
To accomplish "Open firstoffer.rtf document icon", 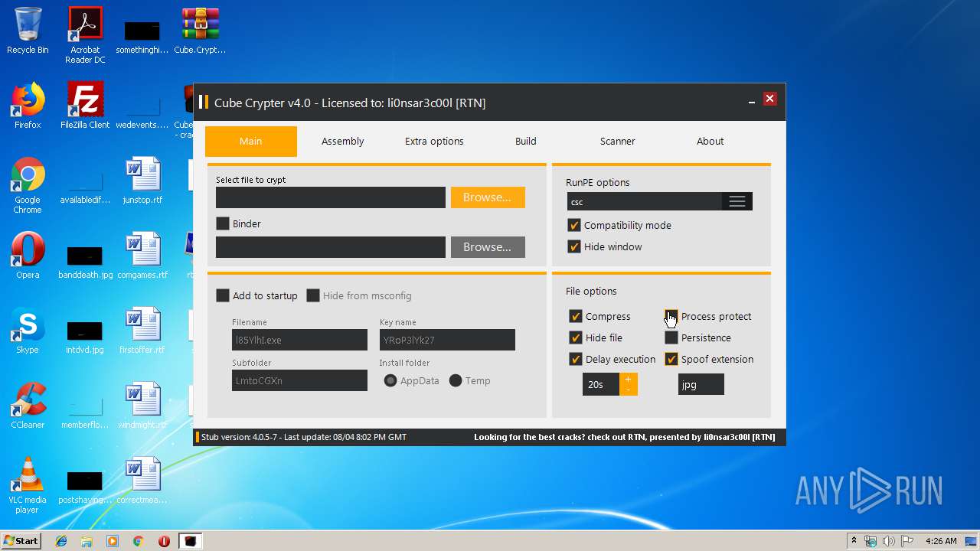I will click(x=142, y=331).
